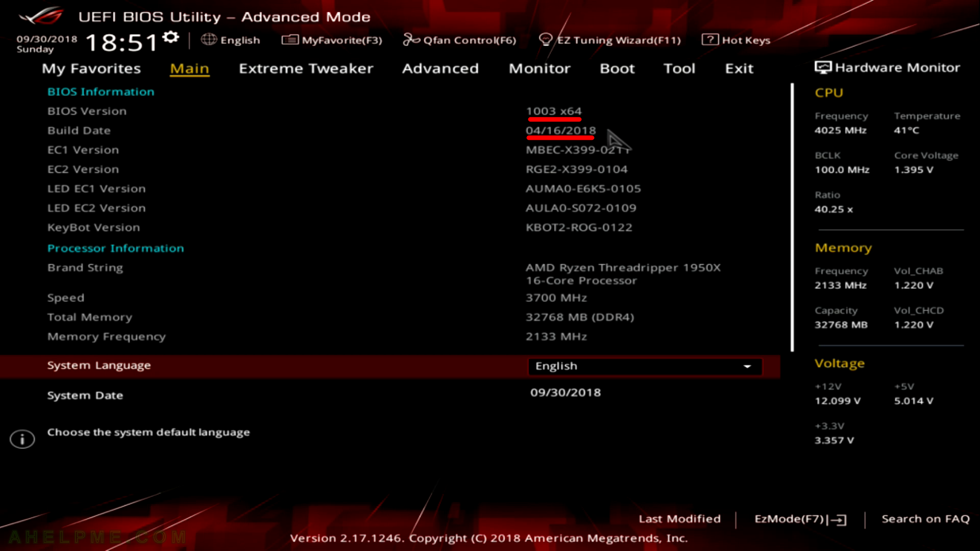Select My Favorites menu tab
This screenshot has width=980, height=551.
[x=91, y=68]
